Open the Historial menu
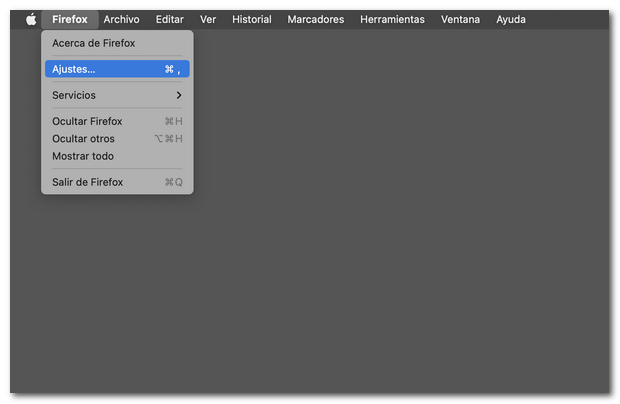 251,19
